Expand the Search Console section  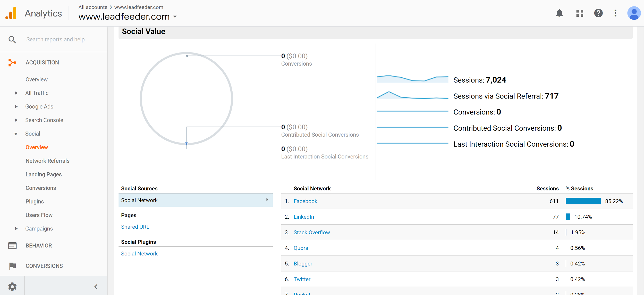click(16, 120)
